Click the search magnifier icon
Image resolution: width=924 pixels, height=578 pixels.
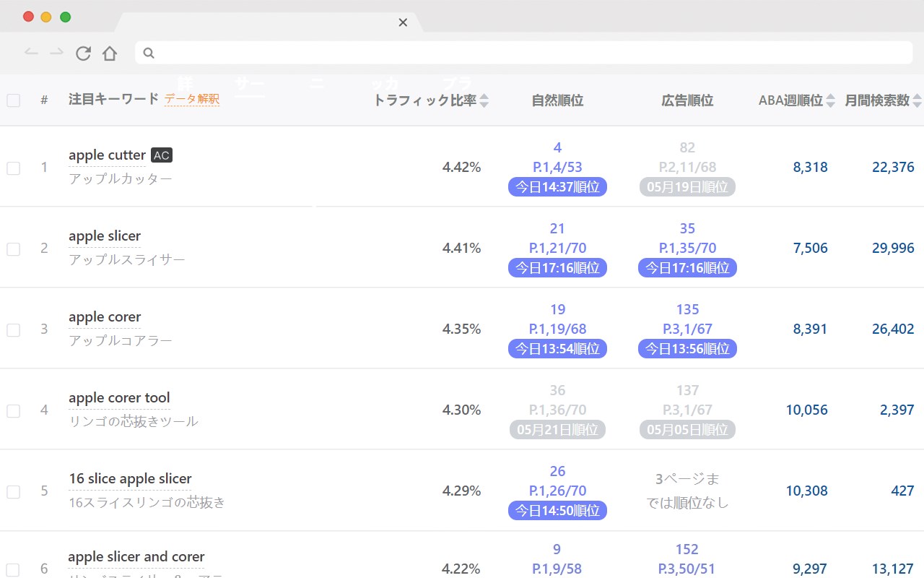(x=149, y=53)
